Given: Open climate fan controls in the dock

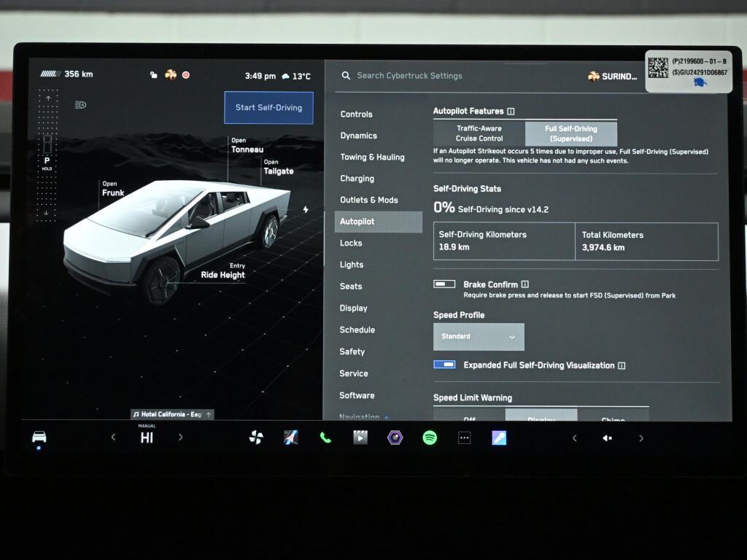Looking at the screenshot, I should pos(256,437).
